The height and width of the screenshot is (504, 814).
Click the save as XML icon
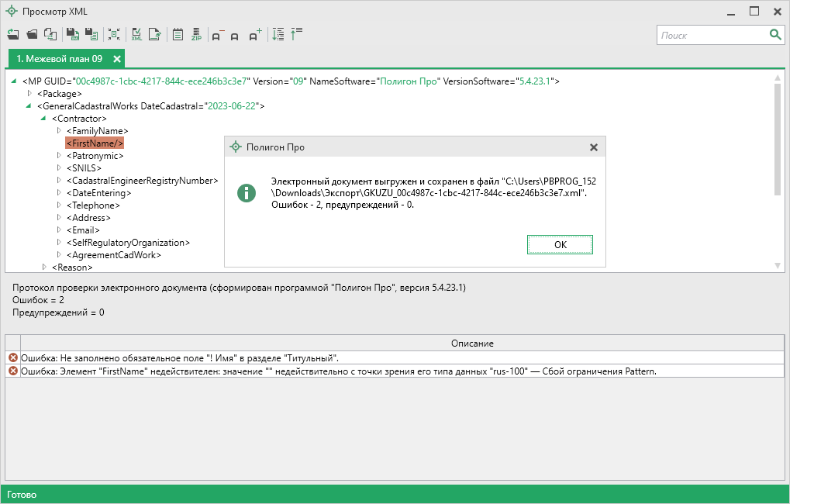[x=71, y=34]
